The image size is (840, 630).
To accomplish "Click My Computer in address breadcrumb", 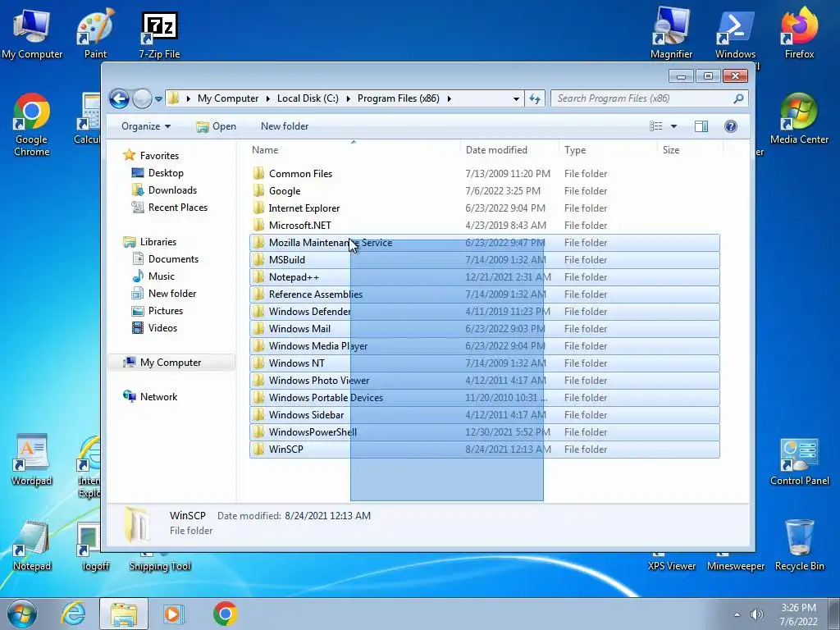I will tap(228, 98).
